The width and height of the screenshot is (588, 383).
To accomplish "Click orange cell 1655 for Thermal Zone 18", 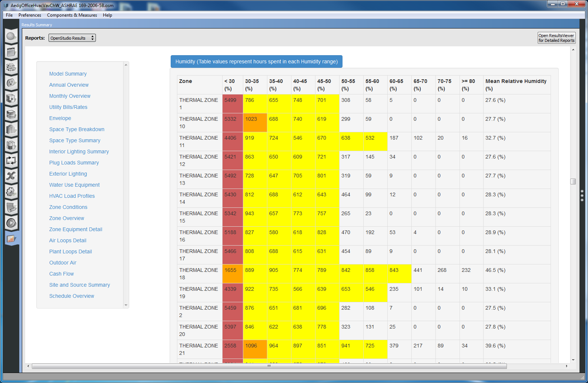I will [233, 274].
